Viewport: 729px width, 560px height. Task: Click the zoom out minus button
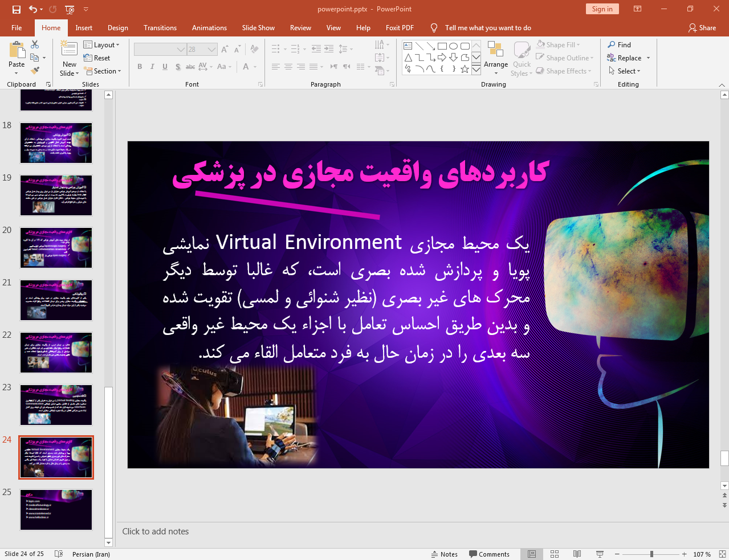point(617,554)
